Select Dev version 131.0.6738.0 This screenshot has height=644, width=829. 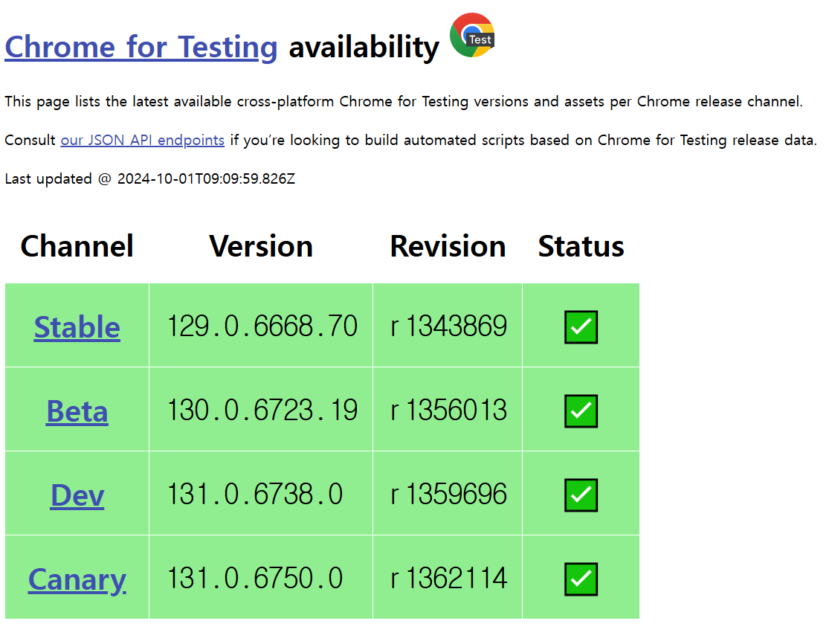coord(255,494)
